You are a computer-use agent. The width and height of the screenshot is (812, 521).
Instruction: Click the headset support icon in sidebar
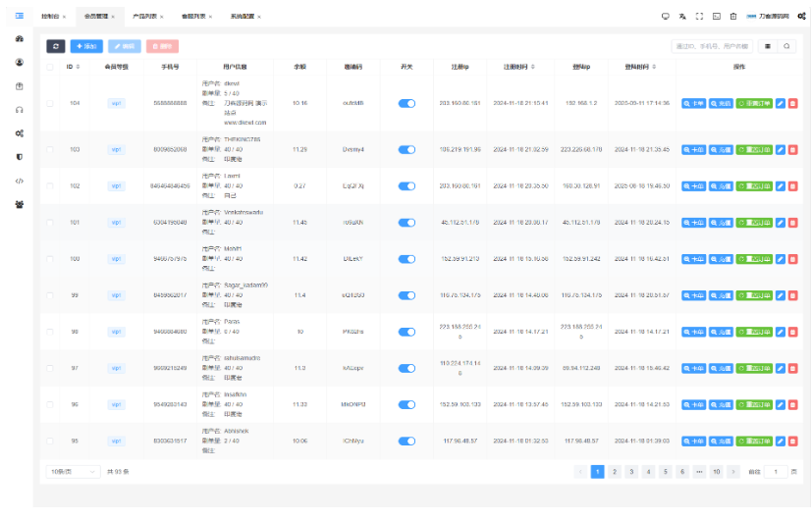pyautogui.click(x=19, y=109)
